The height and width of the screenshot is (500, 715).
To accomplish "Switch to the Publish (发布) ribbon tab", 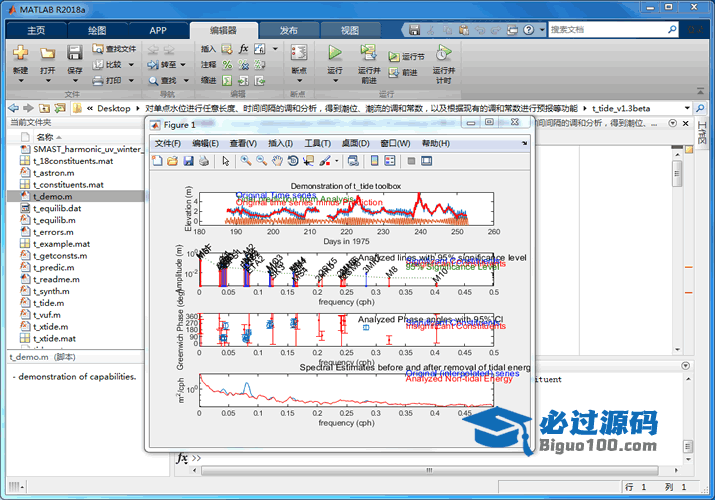I will pyautogui.click(x=289, y=31).
